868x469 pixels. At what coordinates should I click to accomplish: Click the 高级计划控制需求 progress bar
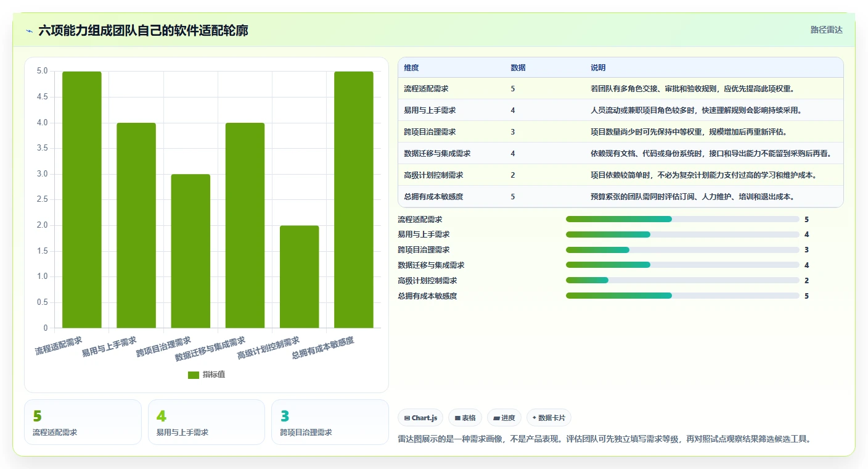[682, 281]
